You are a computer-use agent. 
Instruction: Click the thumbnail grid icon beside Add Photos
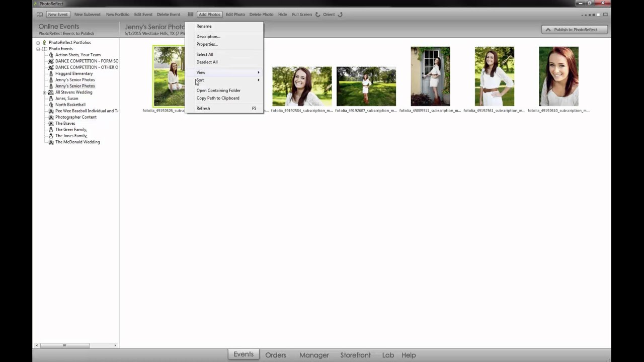pyautogui.click(x=190, y=15)
